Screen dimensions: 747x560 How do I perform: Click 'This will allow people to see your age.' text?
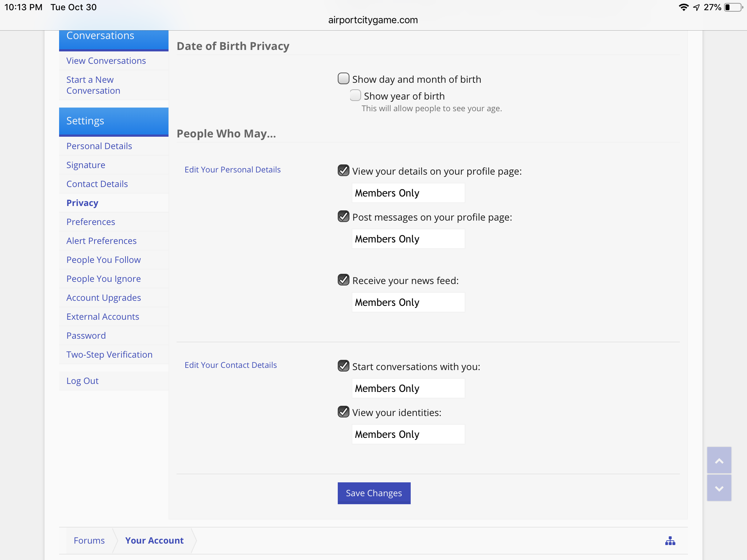tap(431, 109)
